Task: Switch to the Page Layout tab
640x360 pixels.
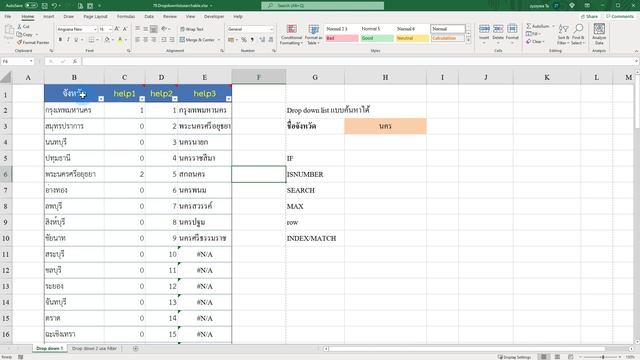Action: point(95,17)
